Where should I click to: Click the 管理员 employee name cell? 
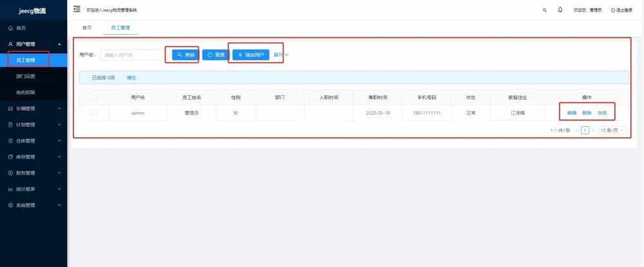(191, 113)
